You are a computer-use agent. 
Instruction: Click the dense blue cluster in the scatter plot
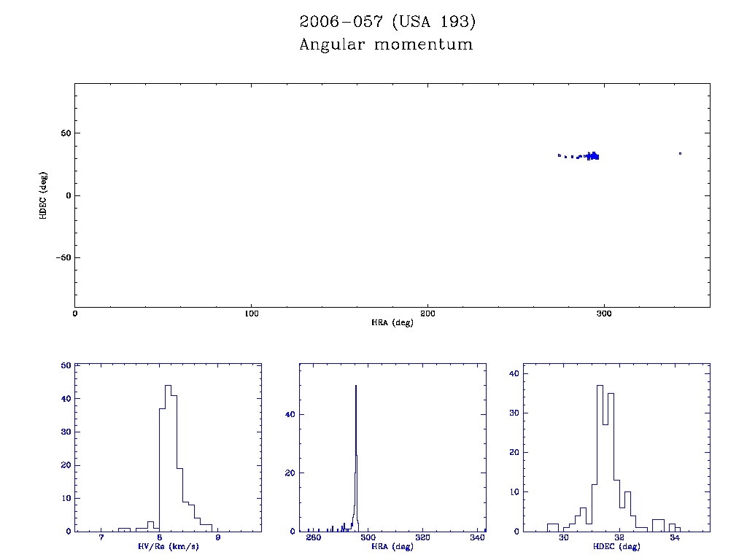coord(594,155)
